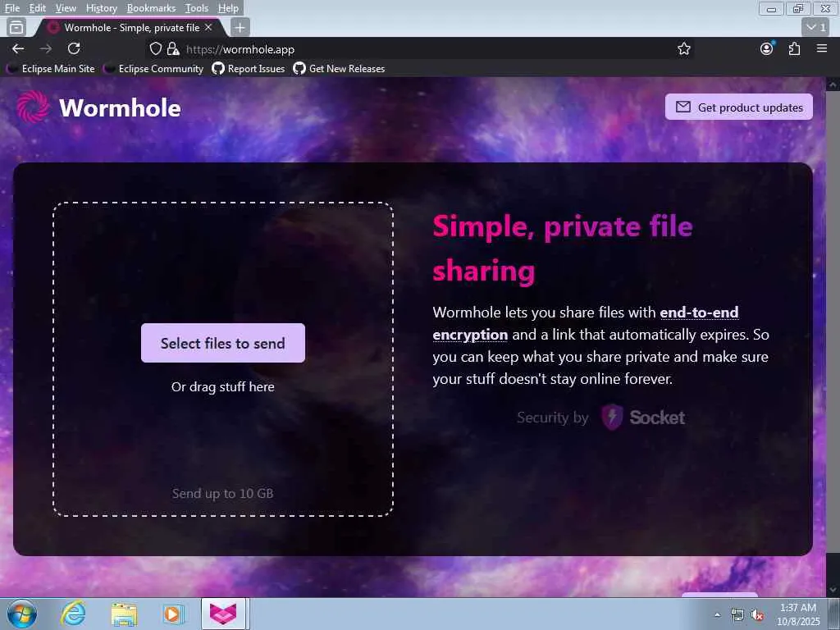Open the Bookmarks menu

(x=151, y=8)
